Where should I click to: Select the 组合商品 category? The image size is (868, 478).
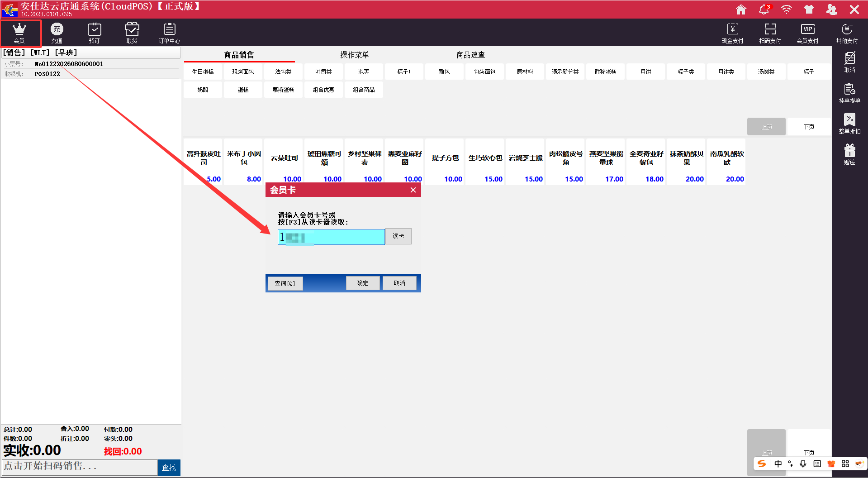click(x=364, y=90)
